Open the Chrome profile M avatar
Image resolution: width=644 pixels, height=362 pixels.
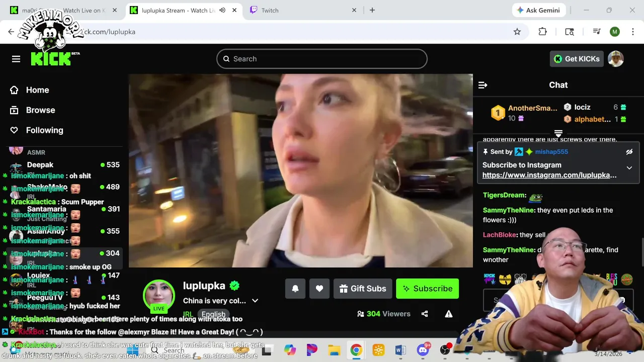[615, 32]
